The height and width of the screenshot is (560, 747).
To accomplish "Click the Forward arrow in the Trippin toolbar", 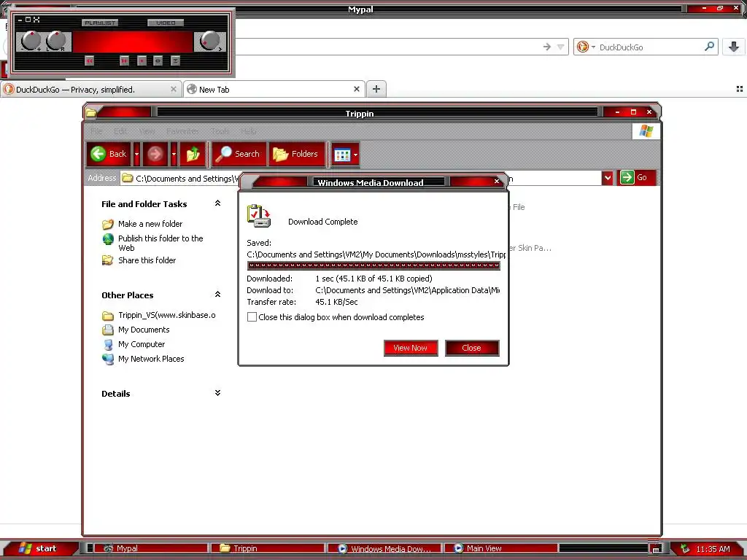I will pyautogui.click(x=155, y=154).
